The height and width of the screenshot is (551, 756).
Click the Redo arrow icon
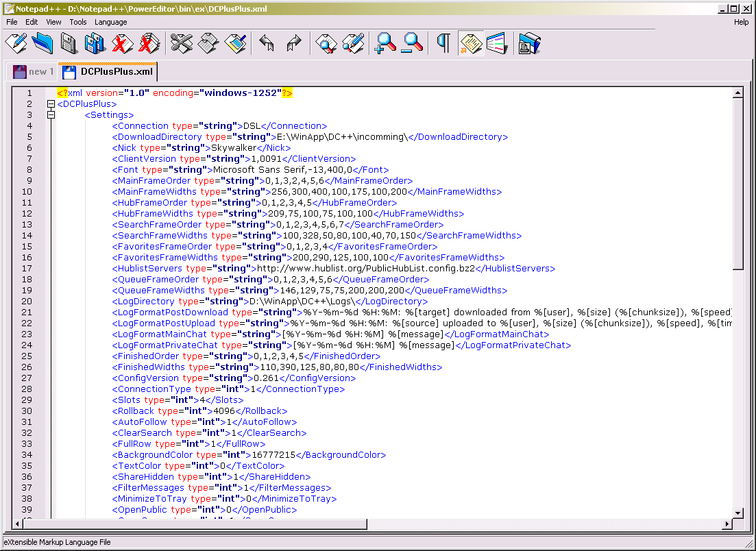(x=293, y=43)
